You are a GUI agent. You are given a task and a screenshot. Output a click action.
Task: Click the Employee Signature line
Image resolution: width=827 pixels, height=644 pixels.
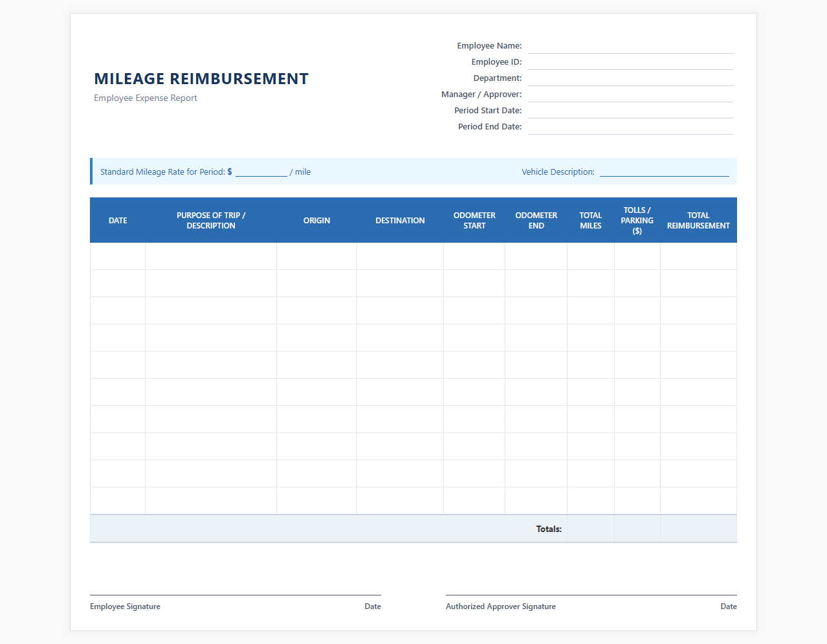point(236,595)
